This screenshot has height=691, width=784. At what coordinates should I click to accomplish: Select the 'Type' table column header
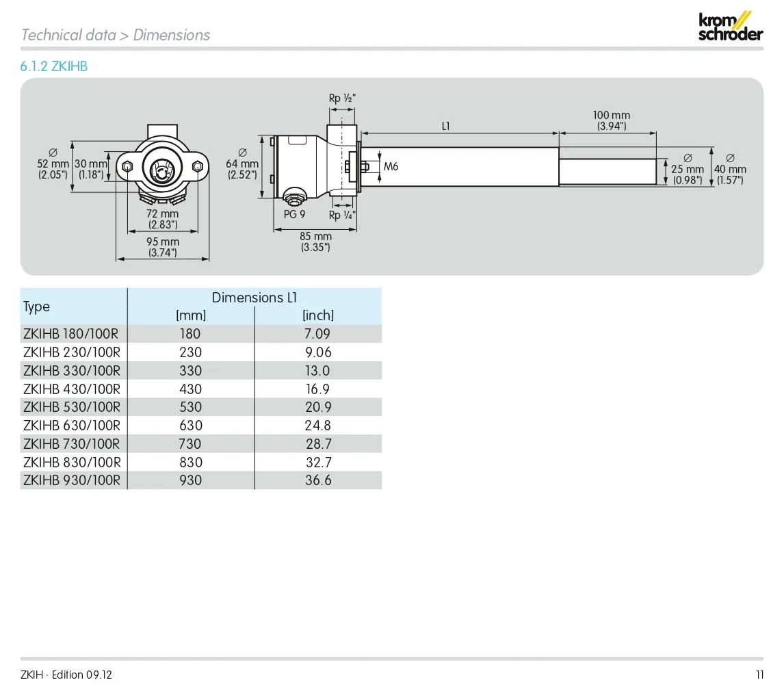click(x=37, y=307)
